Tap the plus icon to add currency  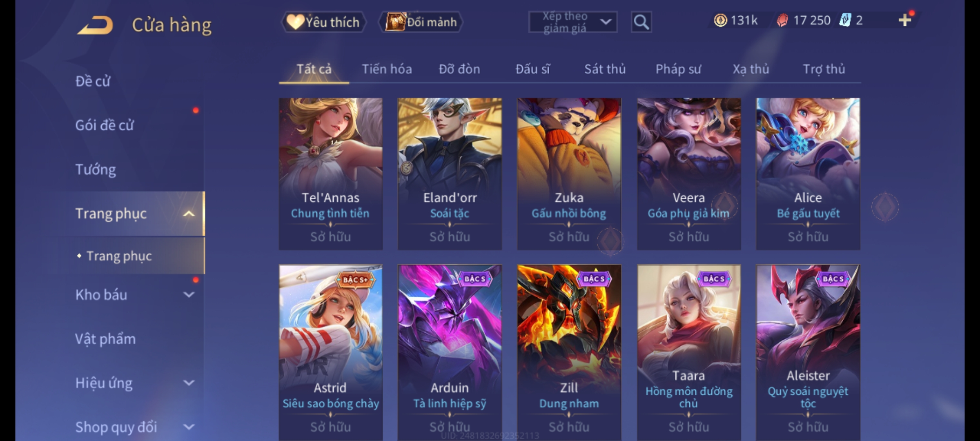click(x=905, y=20)
